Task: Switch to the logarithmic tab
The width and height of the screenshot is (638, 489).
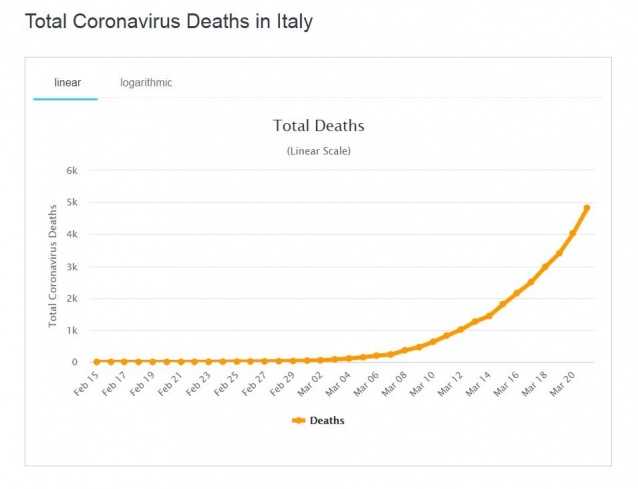Action: (x=146, y=83)
